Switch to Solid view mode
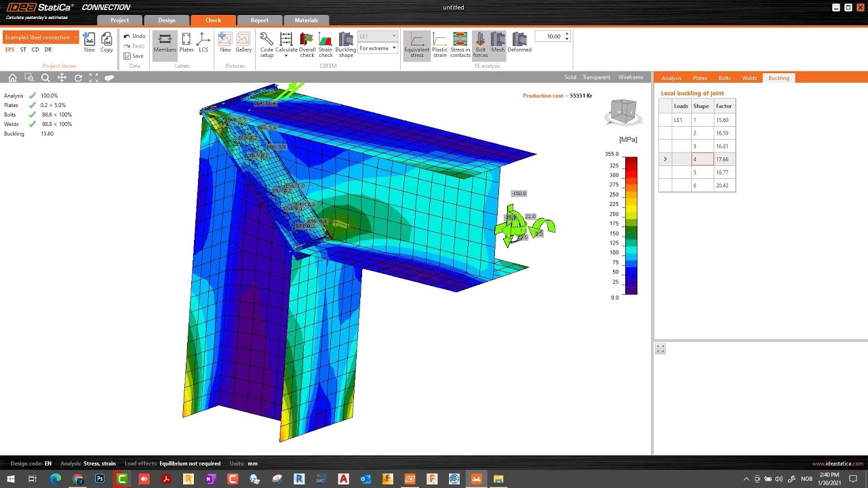Screen dimensions: 868x488 pos(570,77)
